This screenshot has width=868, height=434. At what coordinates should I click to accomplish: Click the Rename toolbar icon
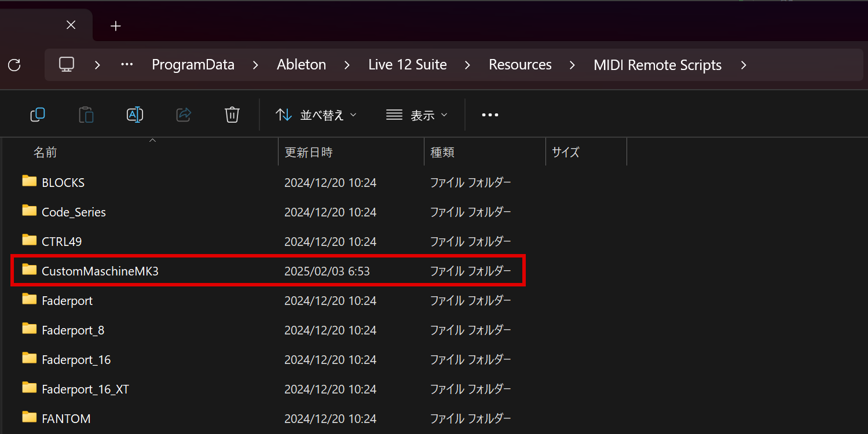click(135, 115)
